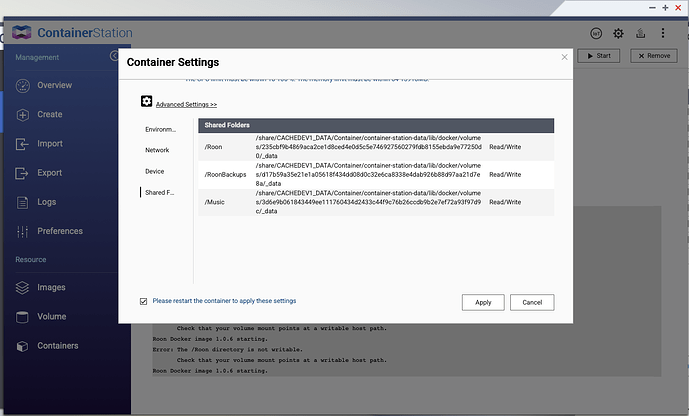Viewport: 689px width, 416px height.
Task: Click the Create plus icon
Action: (22, 115)
